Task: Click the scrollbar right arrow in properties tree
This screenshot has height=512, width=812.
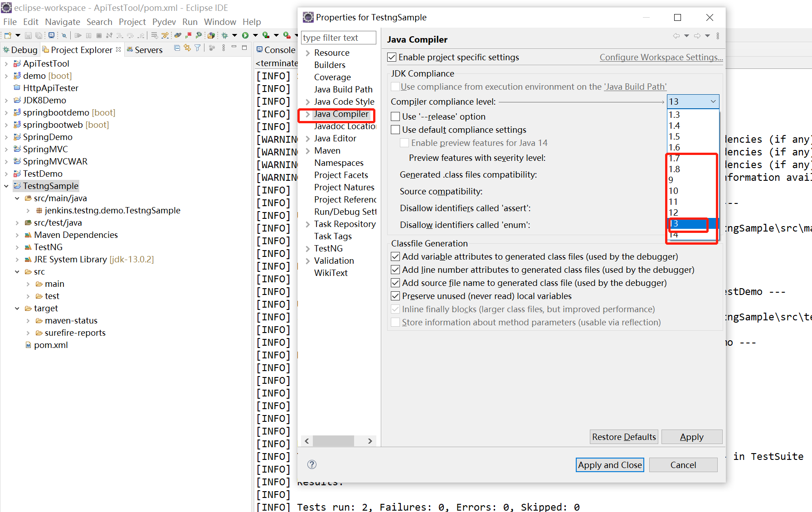Action: click(x=370, y=441)
